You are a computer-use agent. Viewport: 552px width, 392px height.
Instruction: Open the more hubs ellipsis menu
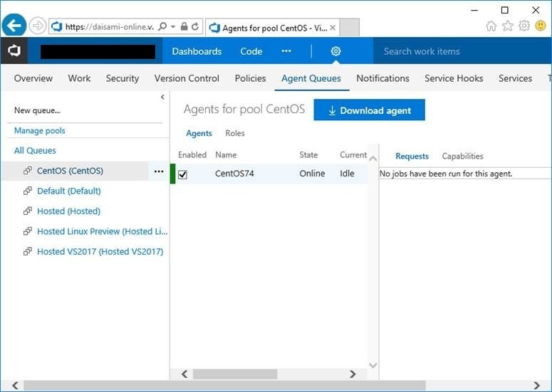(286, 51)
